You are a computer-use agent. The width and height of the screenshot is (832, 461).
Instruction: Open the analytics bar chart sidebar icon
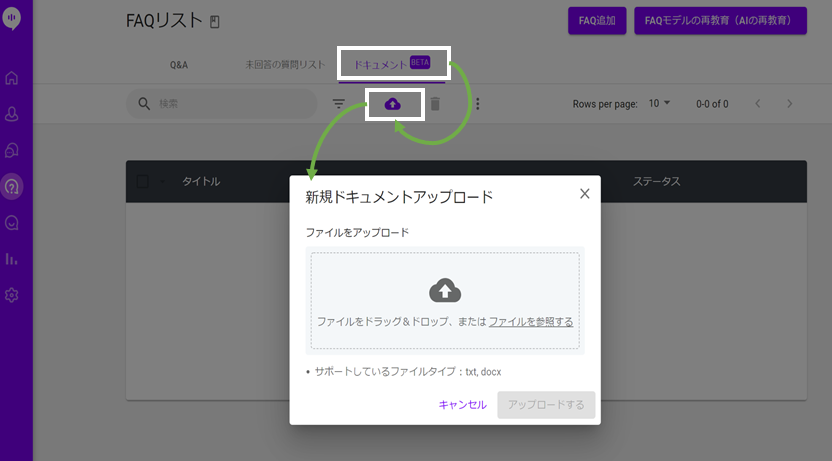12,259
